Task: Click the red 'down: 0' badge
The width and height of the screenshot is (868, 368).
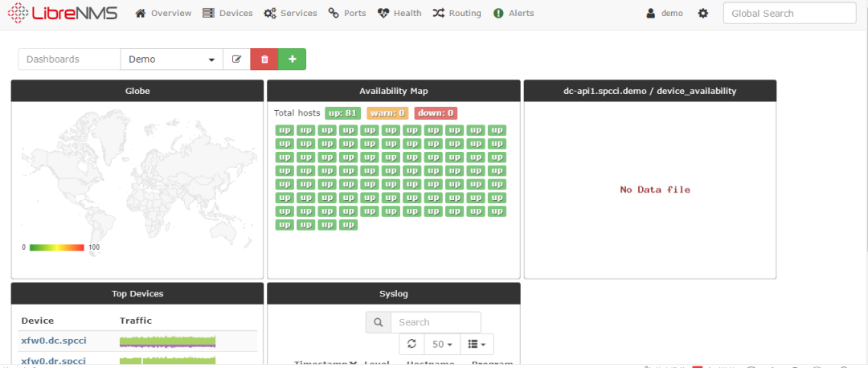Action: click(436, 112)
